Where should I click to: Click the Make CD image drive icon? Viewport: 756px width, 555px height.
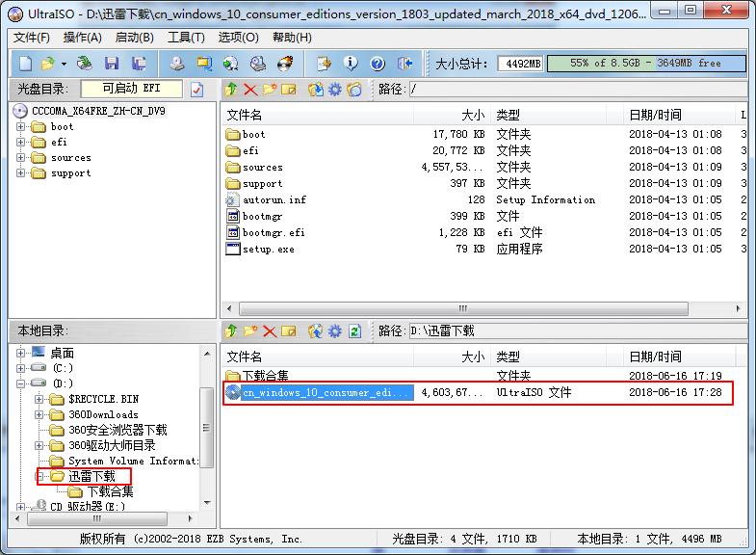pos(177,64)
